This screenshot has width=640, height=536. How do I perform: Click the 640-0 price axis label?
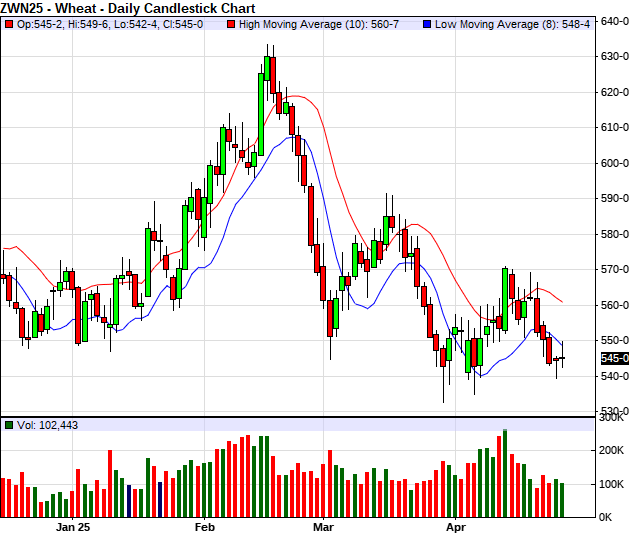(x=614, y=21)
